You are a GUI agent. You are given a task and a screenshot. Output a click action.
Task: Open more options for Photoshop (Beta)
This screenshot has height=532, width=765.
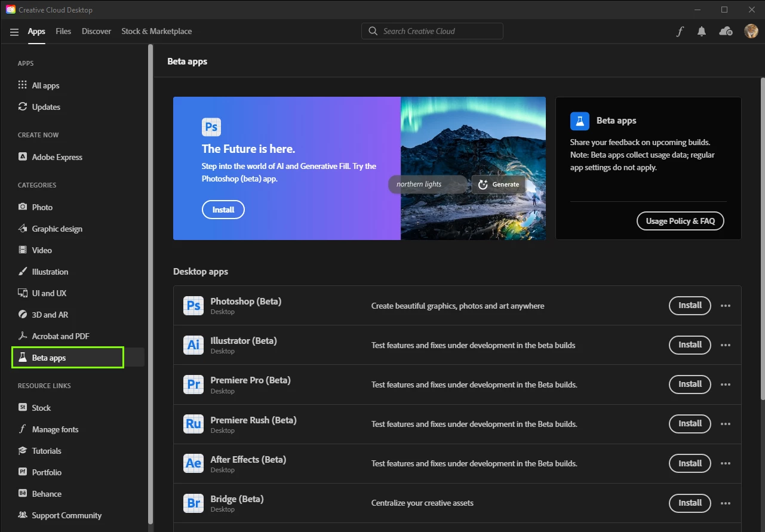[x=726, y=306]
